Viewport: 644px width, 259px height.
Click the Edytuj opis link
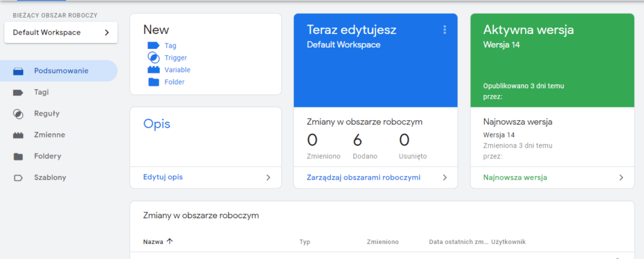(163, 178)
